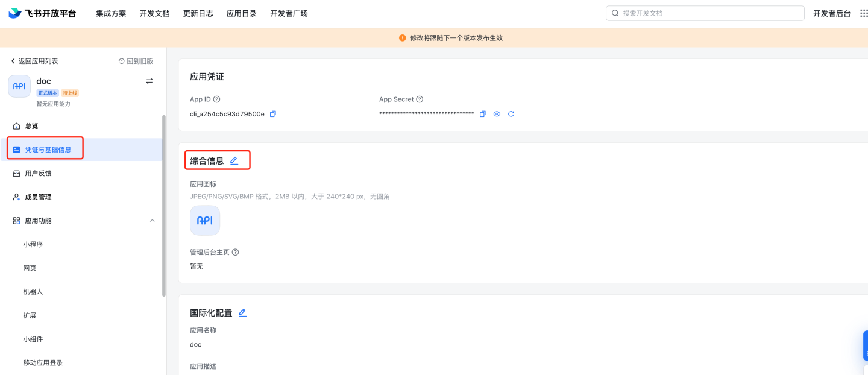Reveal App Secret with eye icon

[497, 114]
